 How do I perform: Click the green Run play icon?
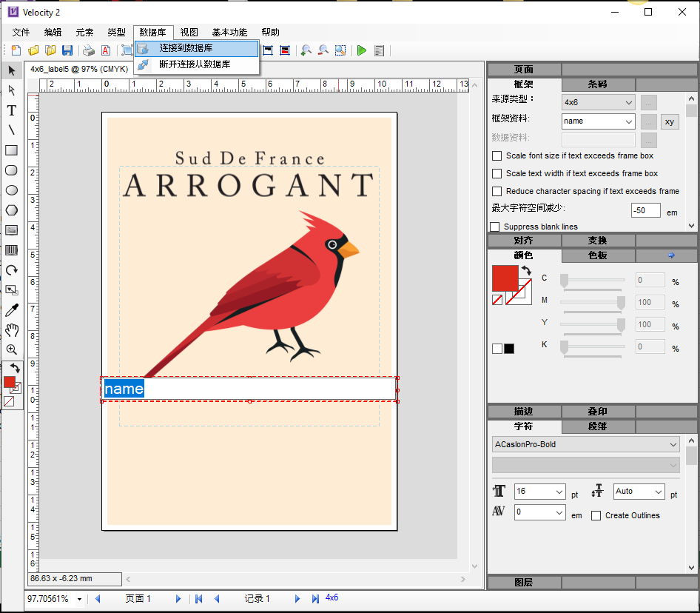point(362,50)
